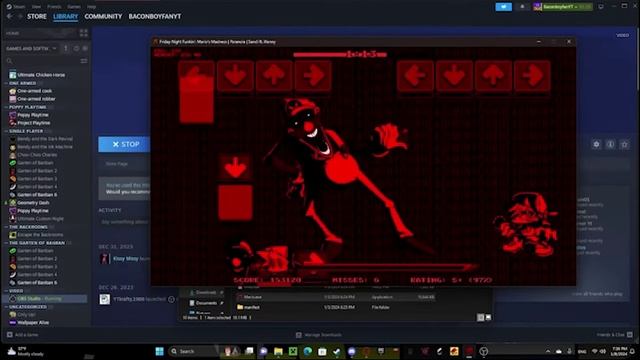Screen dimensions: 640x360
Task: Open game info via the info icon
Action: pos(610,144)
